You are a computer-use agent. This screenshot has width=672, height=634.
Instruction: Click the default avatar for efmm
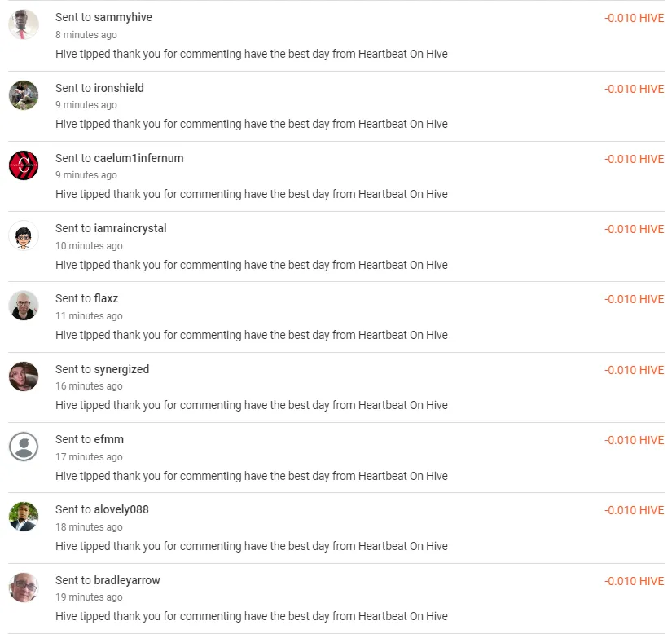24,447
